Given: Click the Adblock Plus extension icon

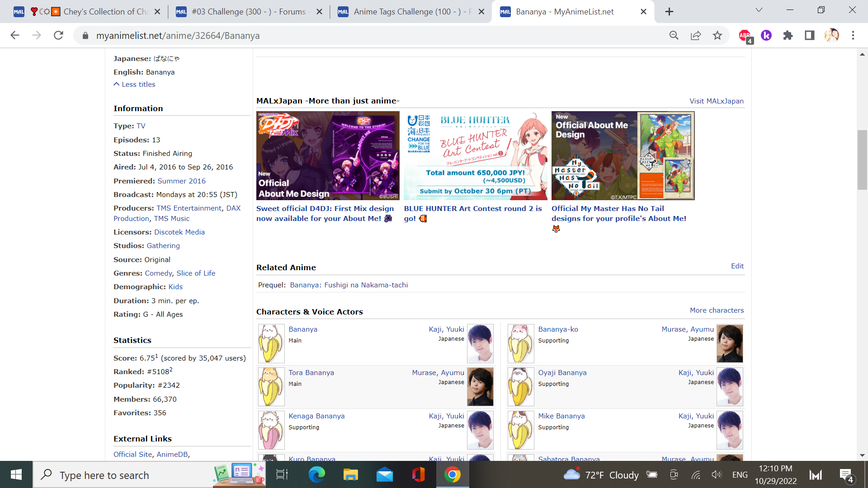Looking at the screenshot, I should [x=744, y=35].
